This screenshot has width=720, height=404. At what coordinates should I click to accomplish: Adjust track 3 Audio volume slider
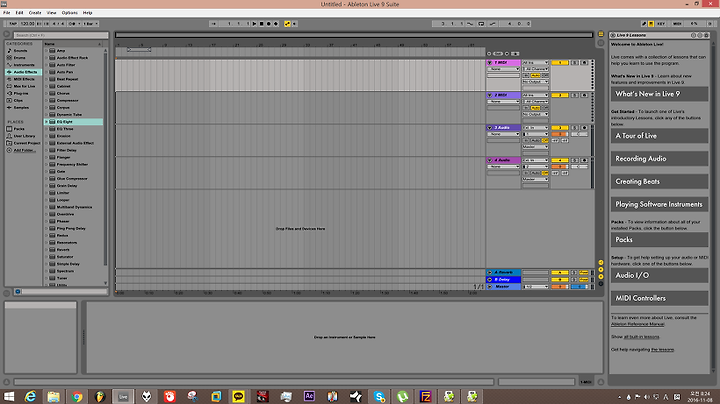coord(560,134)
